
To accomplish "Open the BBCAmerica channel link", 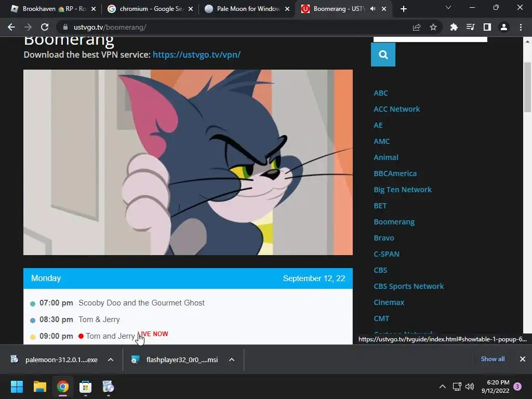I will 395,174.
